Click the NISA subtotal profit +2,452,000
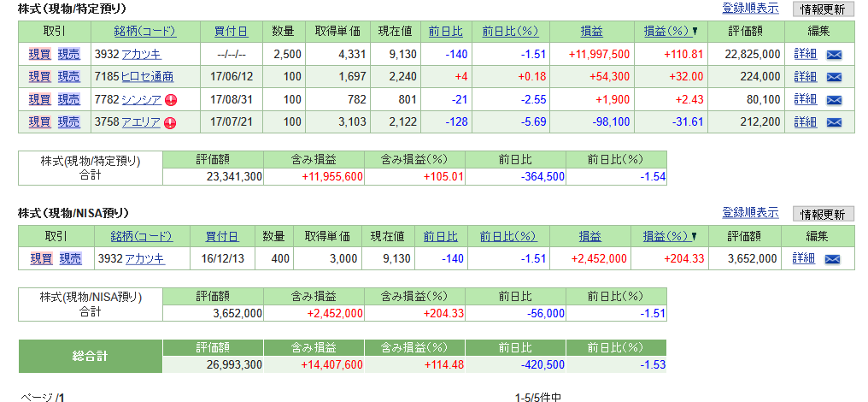Image resolution: width=868 pixels, height=402 pixels. pyautogui.click(x=336, y=313)
